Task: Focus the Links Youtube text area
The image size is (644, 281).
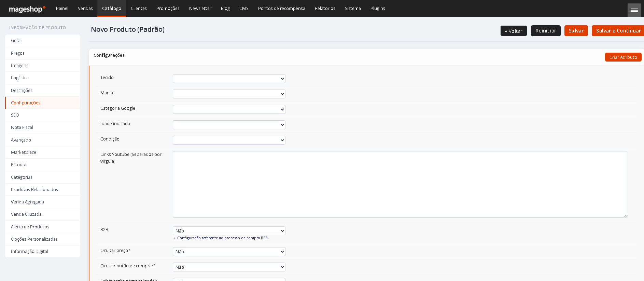Action: [x=400, y=184]
